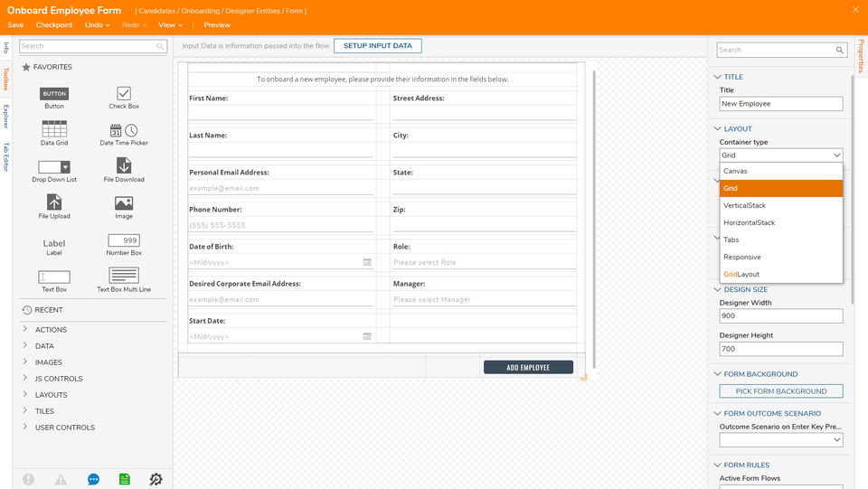
Task: Choose GridLayout container type option
Action: (x=781, y=274)
